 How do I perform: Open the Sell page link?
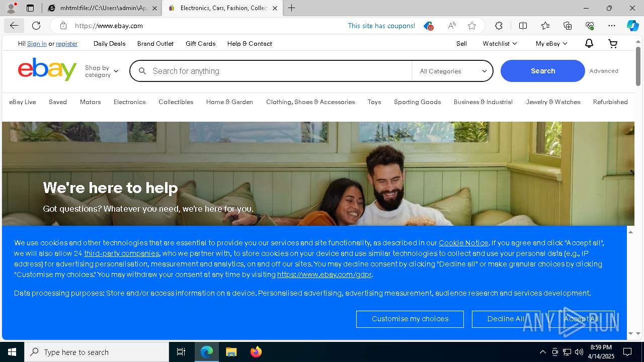pyautogui.click(x=461, y=44)
